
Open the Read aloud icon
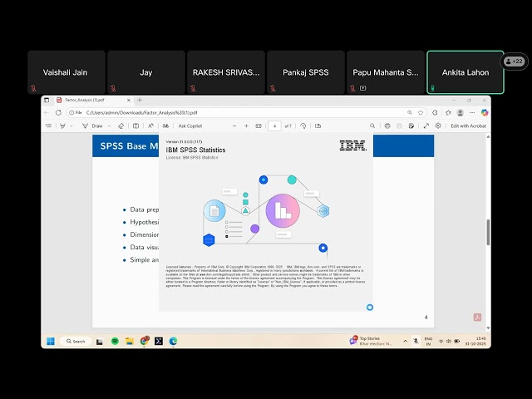pyautogui.click(x=150, y=126)
